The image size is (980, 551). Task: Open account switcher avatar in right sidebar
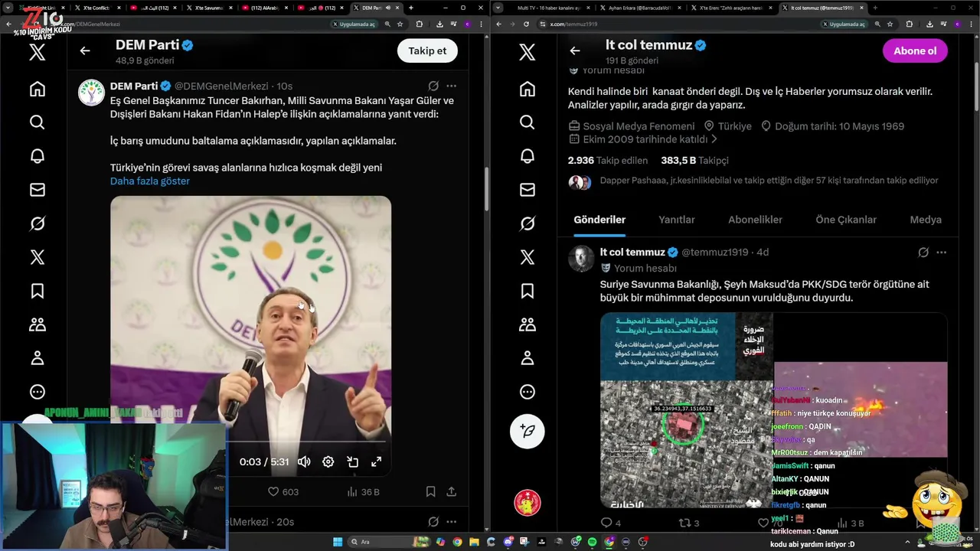[x=527, y=503]
